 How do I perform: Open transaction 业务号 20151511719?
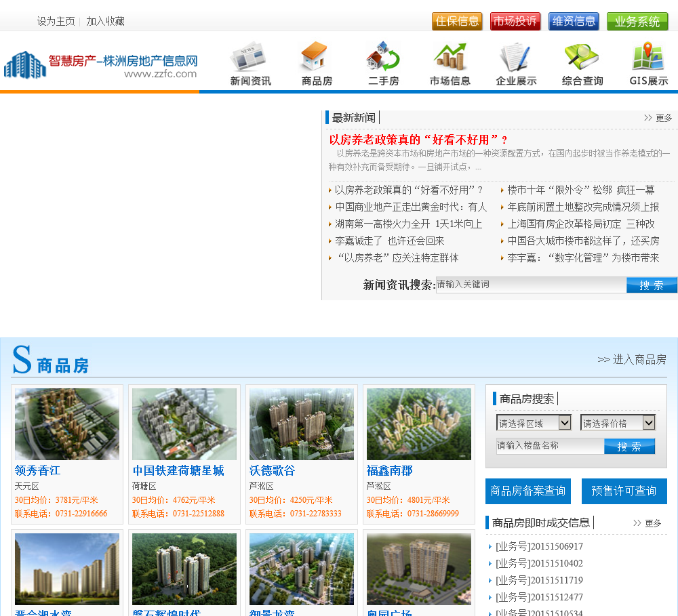(x=539, y=581)
